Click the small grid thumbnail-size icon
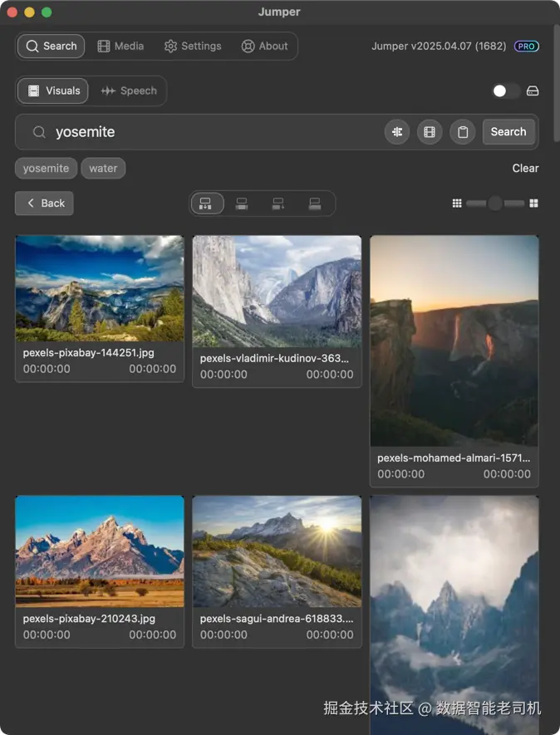The width and height of the screenshot is (560, 735). pos(457,203)
